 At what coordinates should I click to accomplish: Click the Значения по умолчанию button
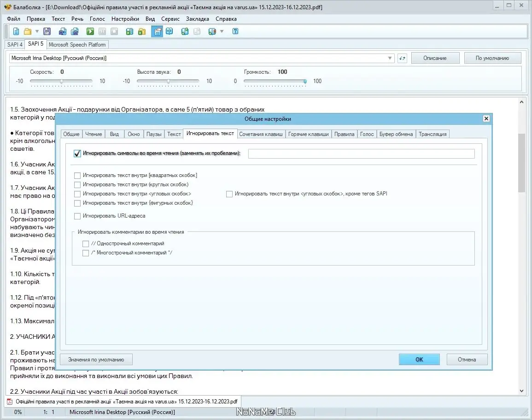click(96, 360)
